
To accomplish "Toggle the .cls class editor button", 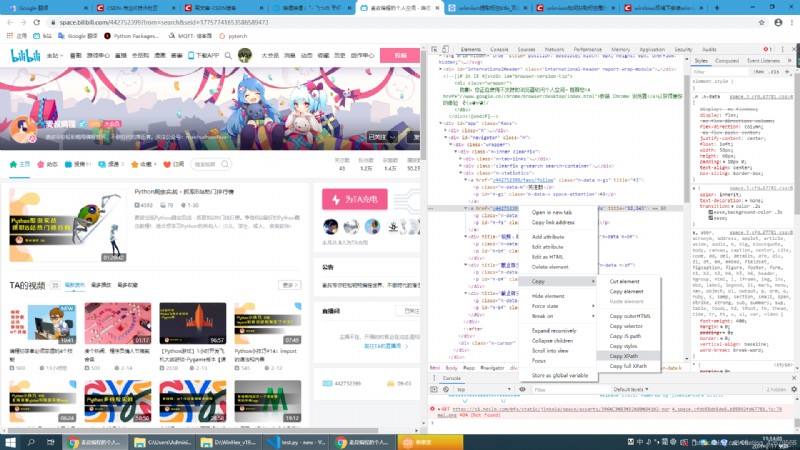I will tap(774, 72).
